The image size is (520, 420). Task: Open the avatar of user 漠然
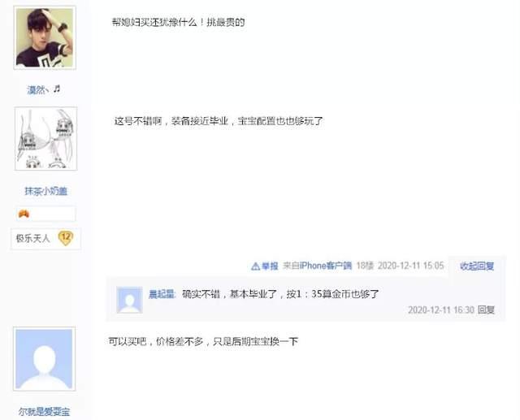coord(45,37)
